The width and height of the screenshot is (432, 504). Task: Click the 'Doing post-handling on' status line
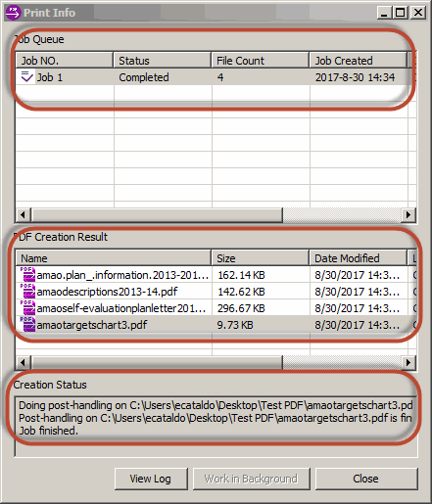[216, 405]
